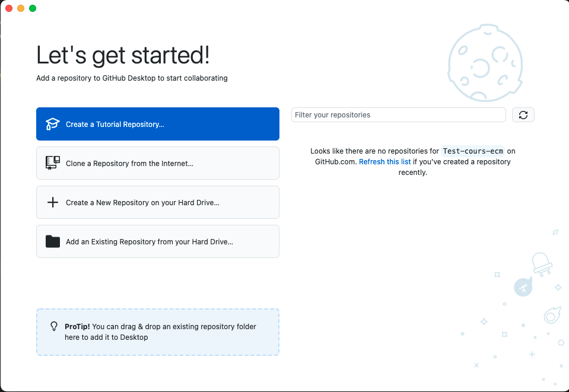Click the rocket illustration on the right
The image size is (569, 392).
click(x=541, y=263)
